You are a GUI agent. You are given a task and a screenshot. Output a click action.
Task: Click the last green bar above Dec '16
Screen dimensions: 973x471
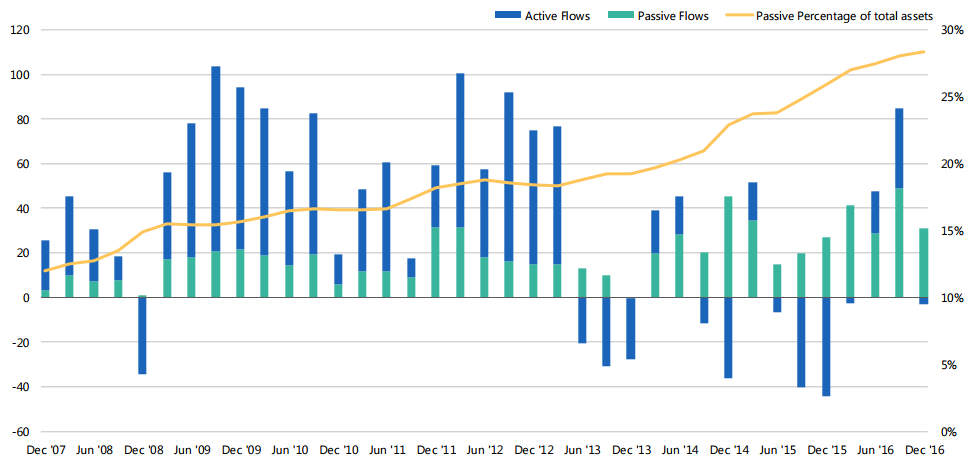point(923,262)
